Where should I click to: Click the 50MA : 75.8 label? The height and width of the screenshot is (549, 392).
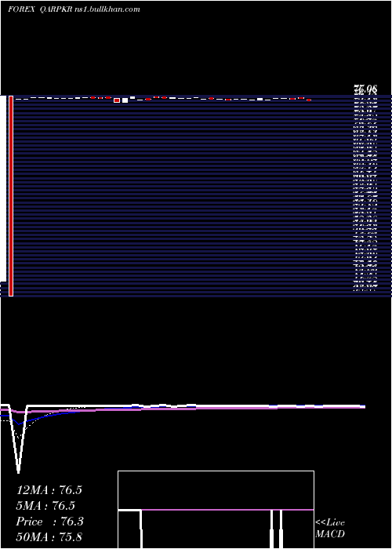click(x=49, y=537)
